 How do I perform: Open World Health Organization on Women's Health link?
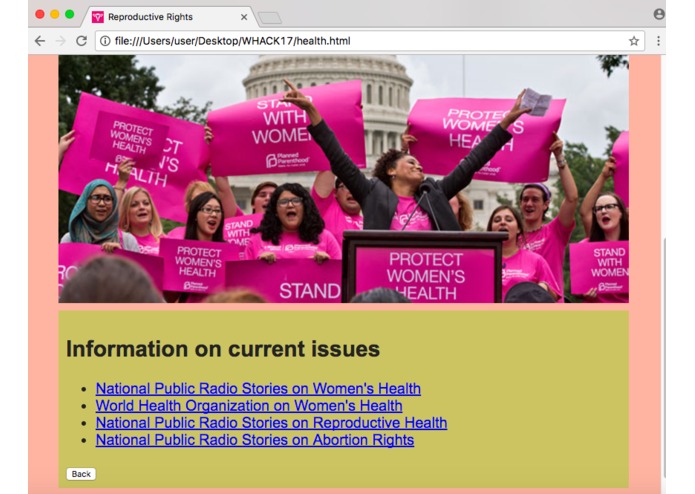point(249,406)
